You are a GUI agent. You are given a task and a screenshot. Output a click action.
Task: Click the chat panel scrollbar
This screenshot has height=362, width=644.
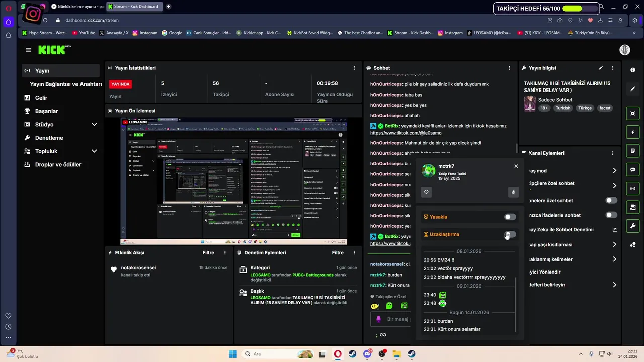(517, 148)
